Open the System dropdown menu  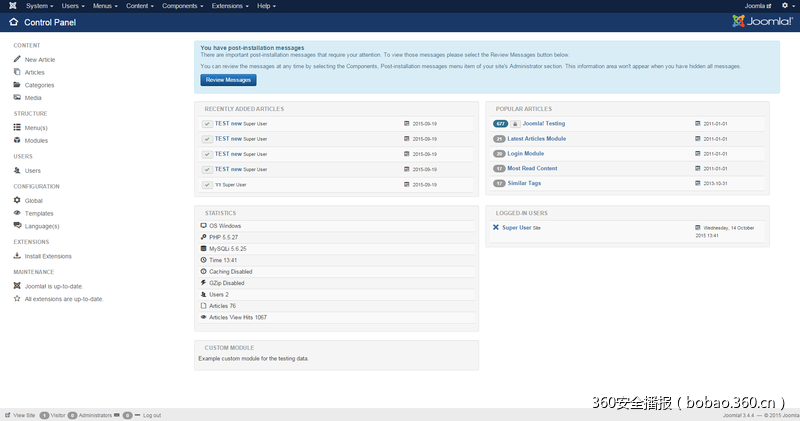(x=40, y=6)
